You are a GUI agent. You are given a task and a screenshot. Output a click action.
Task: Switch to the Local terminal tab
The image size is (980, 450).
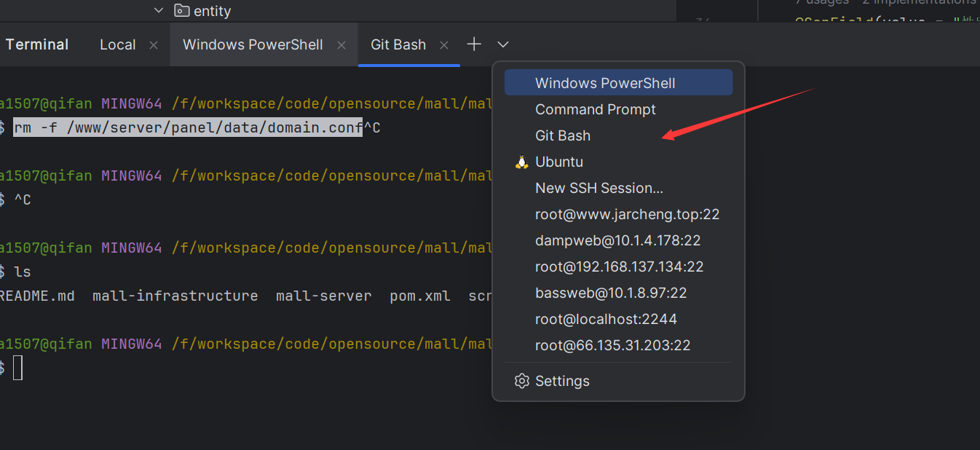click(117, 44)
